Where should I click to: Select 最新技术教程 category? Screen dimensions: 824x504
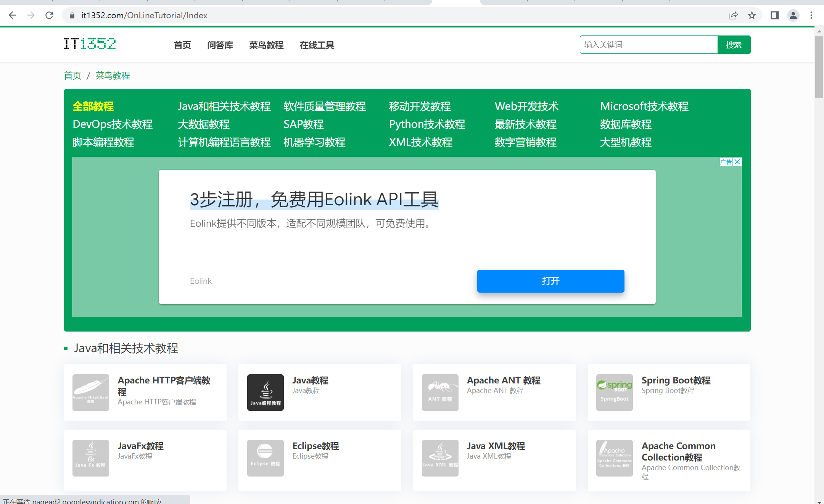526,124
